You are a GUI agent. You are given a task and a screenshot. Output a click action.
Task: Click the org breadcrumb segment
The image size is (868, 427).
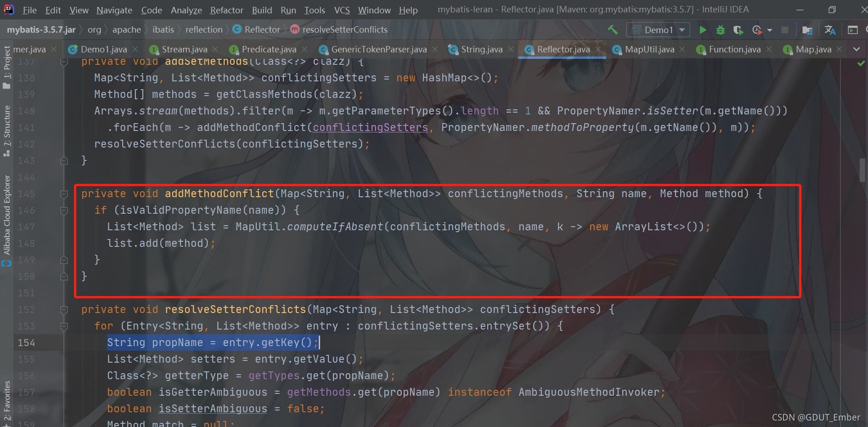click(94, 30)
